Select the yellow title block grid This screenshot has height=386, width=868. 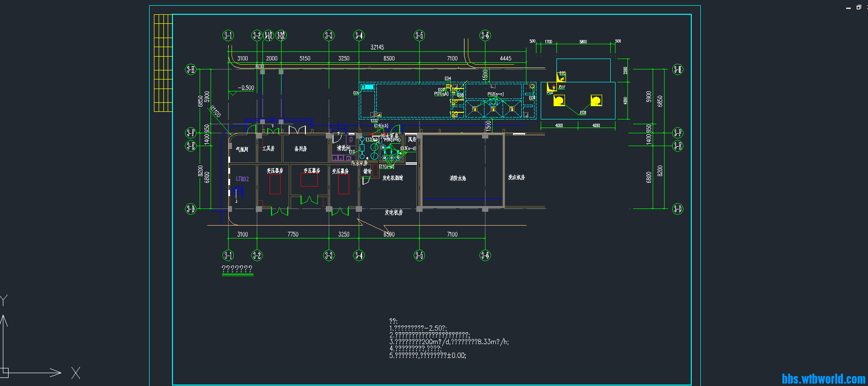click(x=163, y=63)
